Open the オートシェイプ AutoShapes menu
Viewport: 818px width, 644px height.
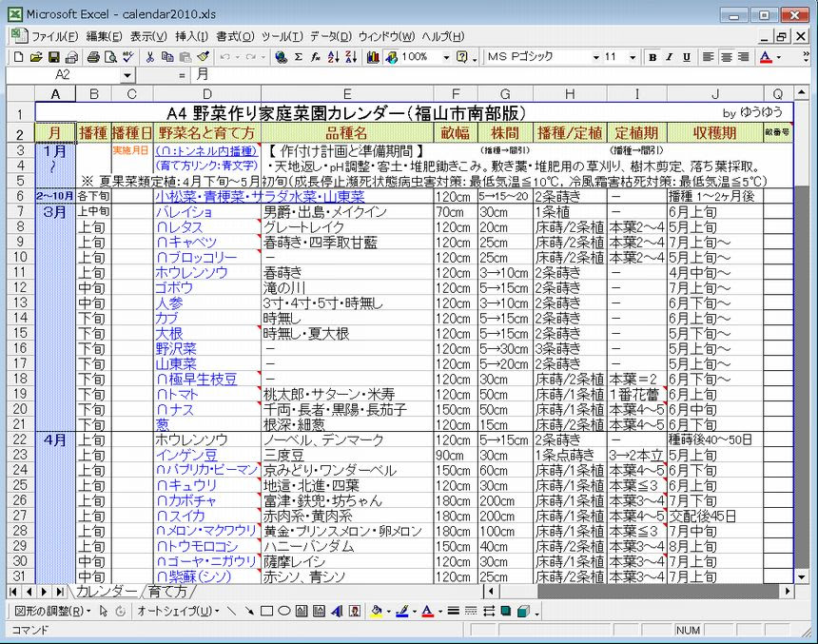click(x=177, y=611)
